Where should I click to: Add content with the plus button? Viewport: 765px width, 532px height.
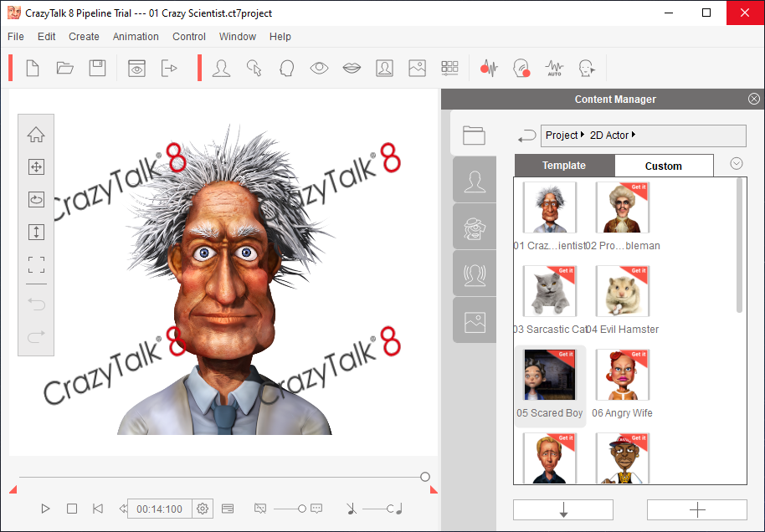point(697,510)
